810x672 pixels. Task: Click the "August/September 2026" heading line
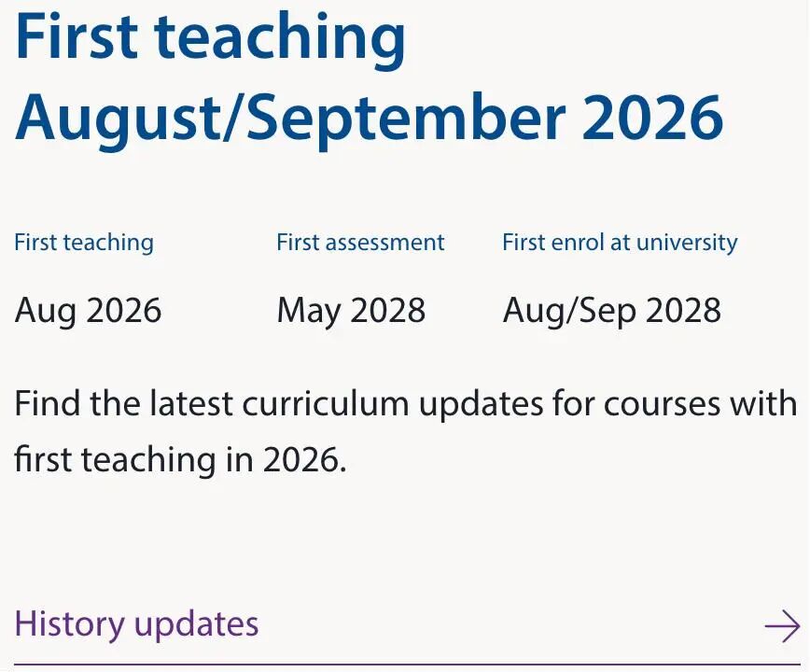(370, 116)
